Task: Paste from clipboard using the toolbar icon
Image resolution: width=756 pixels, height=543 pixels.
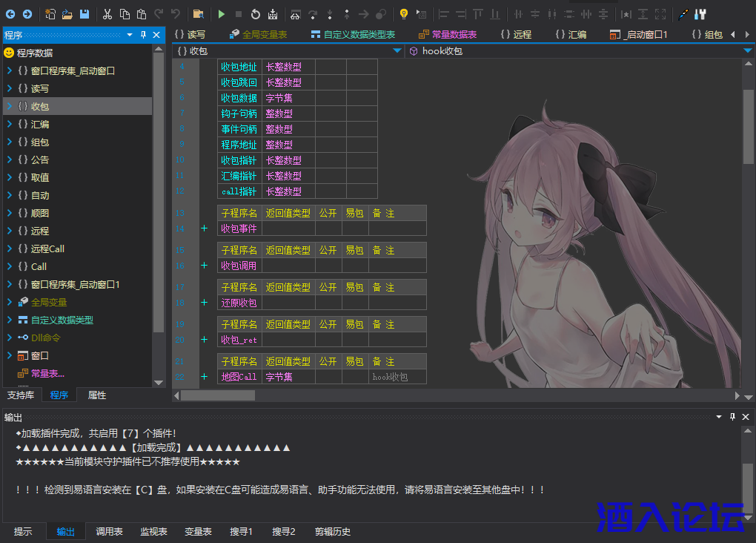Action: point(142,13)
